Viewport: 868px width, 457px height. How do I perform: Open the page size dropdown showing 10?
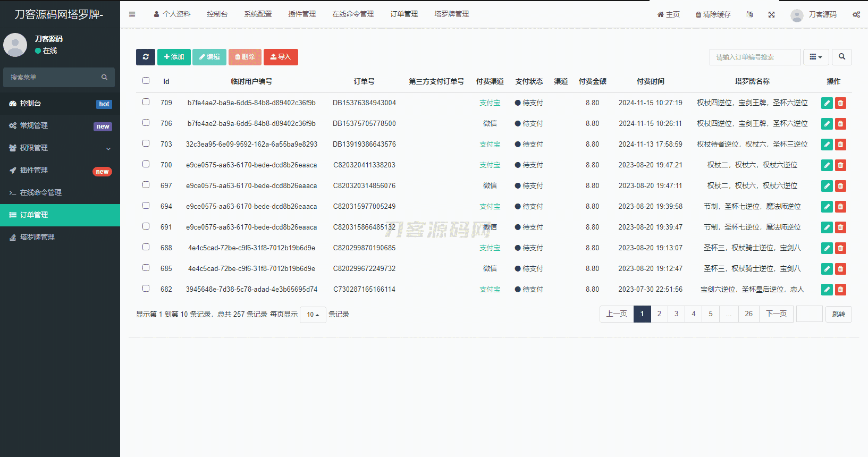tap(313, 315)
